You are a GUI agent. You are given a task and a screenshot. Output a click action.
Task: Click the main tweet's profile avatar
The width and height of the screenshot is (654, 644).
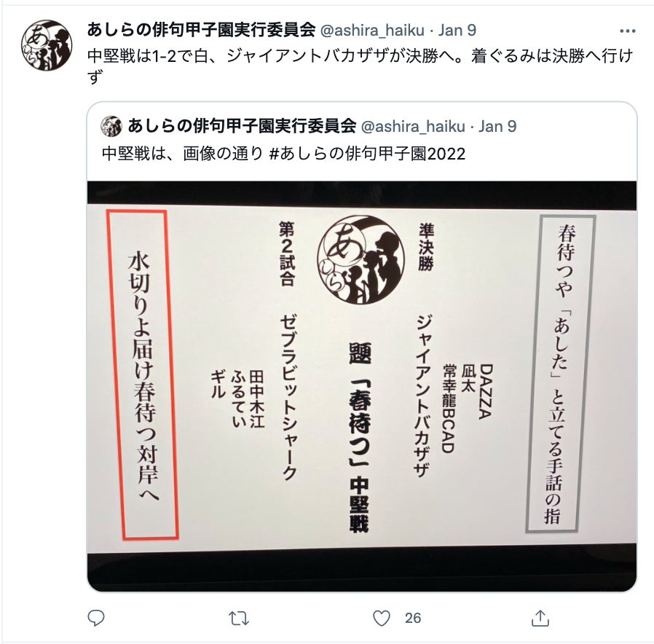47,45
